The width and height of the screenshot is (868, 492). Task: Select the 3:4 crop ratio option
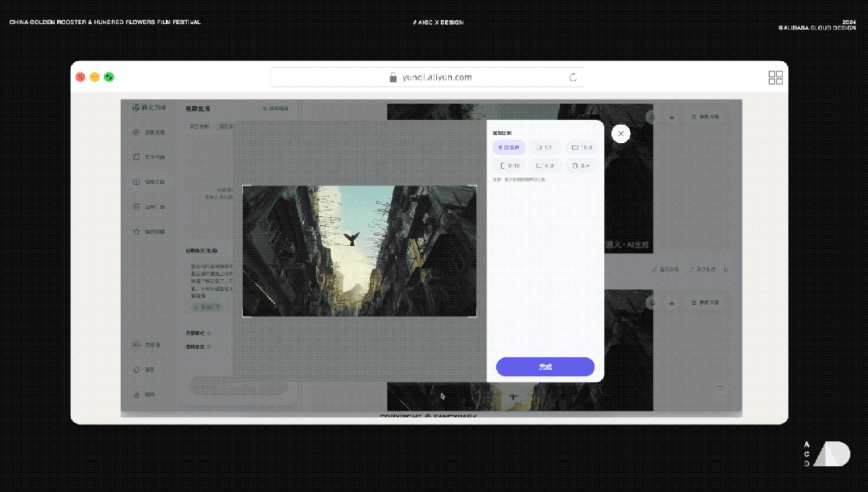[582, 166]
